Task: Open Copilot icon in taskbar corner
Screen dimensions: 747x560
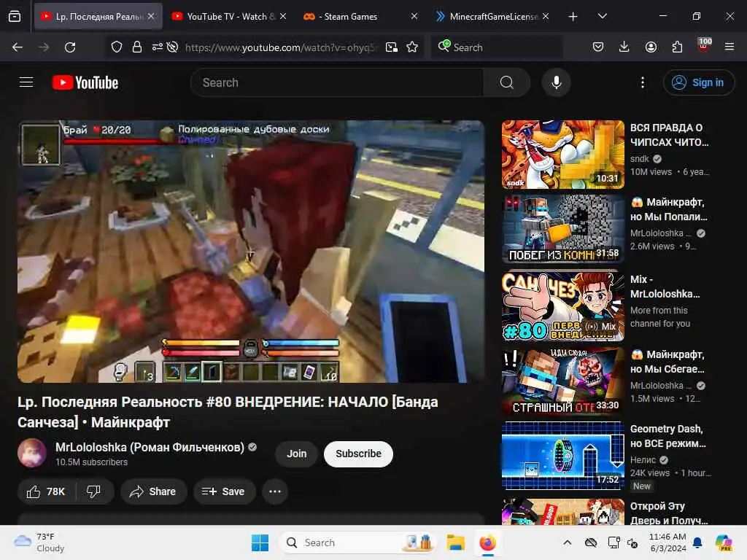Action: pos(724,542)
